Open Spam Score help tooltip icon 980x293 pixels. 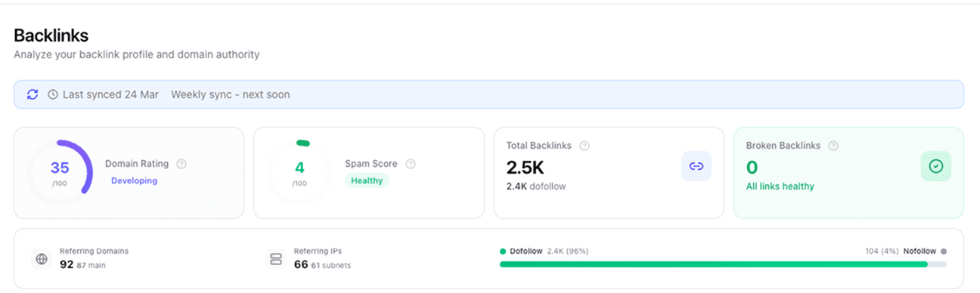(411, 164)
